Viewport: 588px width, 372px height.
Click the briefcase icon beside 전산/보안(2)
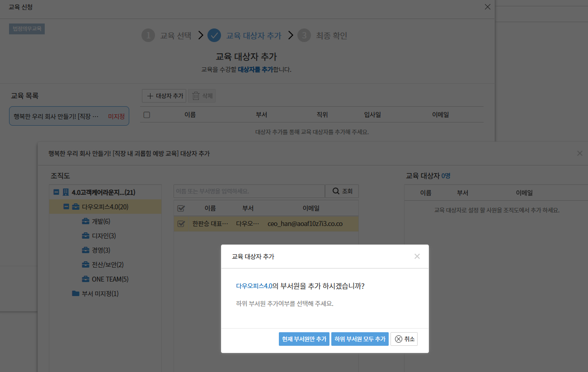coord(85,265)
